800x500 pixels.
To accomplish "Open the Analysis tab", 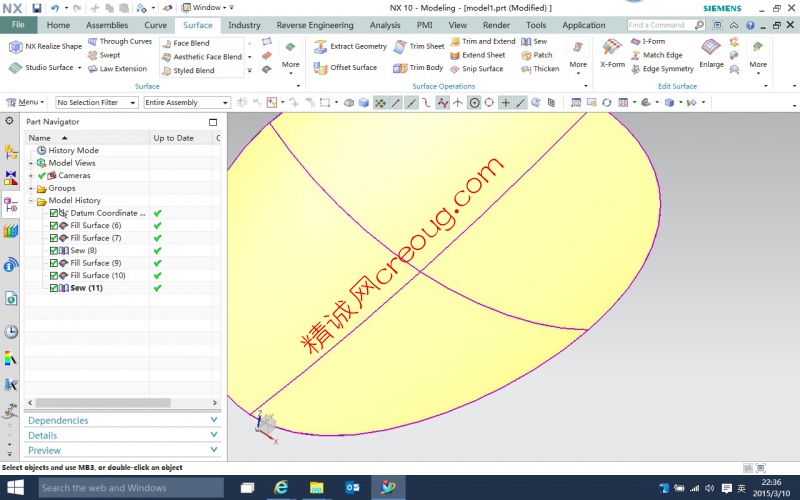I will pos(385,25).
